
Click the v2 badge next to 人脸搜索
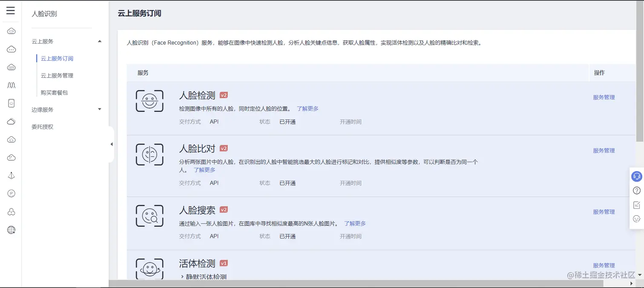[224, 210]
